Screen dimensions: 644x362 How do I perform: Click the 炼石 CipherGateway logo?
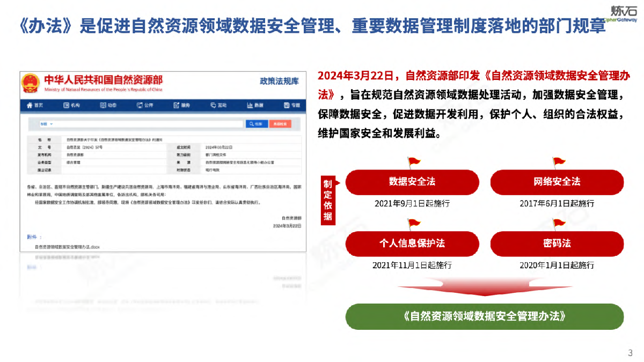(621, 14)
